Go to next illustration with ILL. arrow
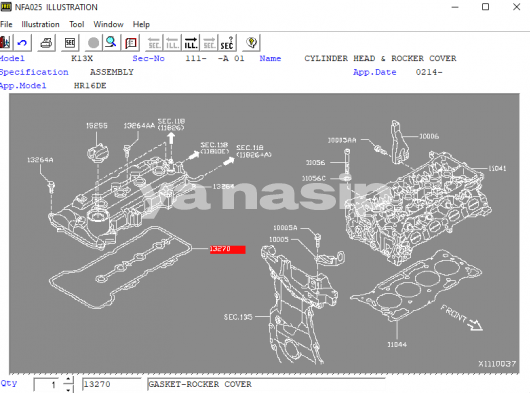Screen dimensions: 530x393 coord(191,43)
